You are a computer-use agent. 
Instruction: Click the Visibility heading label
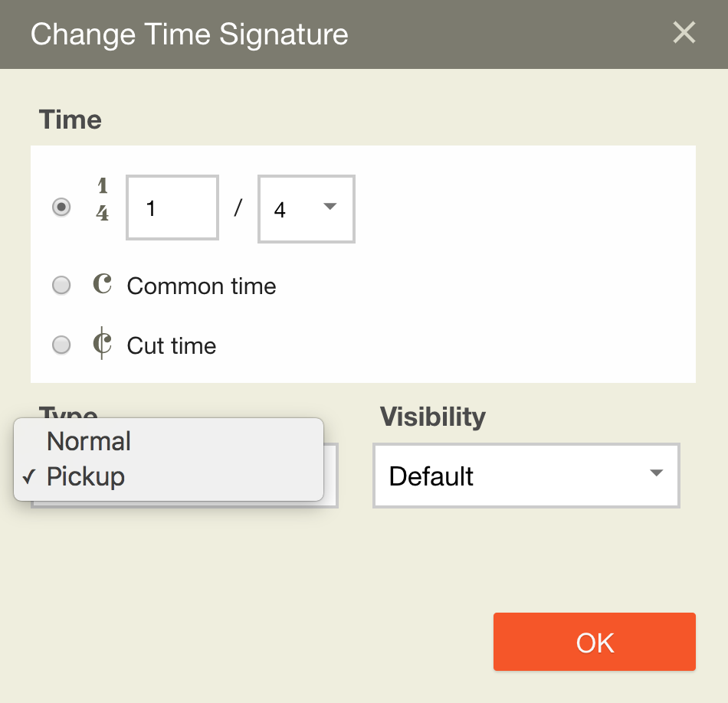click(x=433, y=417)
